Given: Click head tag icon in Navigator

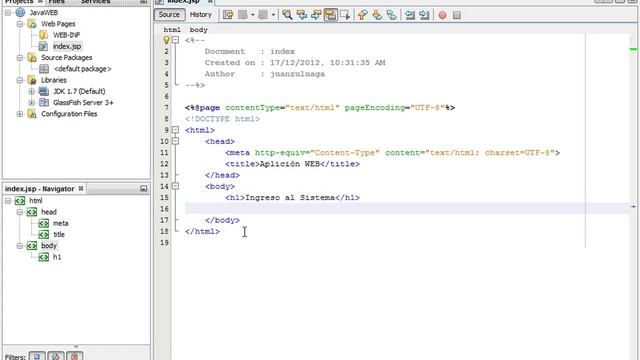Looking at the screenshot, I should click(32, 212).
